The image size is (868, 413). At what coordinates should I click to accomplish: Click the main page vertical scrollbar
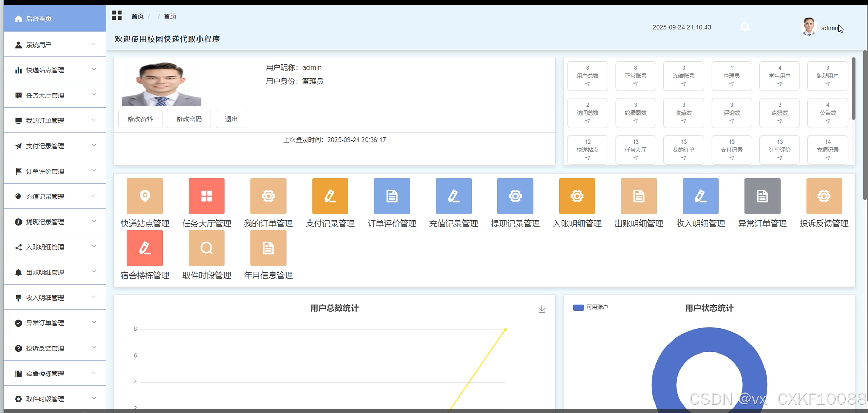pyautogui.click(x=865, y=125)
